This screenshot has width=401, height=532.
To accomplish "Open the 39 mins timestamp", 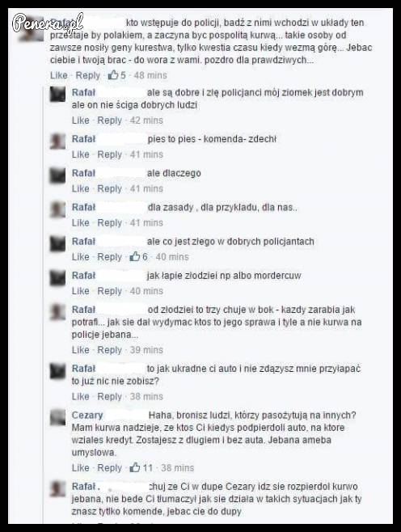I will (146, 350).
